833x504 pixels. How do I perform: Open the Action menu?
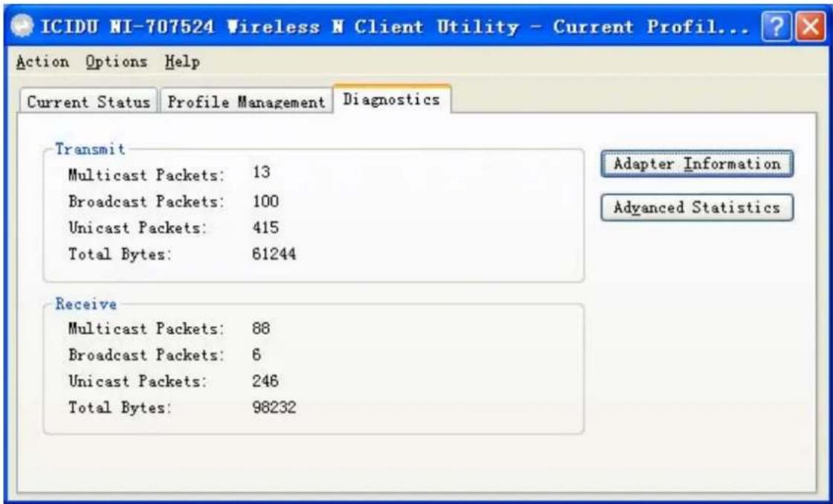[42, 62]
